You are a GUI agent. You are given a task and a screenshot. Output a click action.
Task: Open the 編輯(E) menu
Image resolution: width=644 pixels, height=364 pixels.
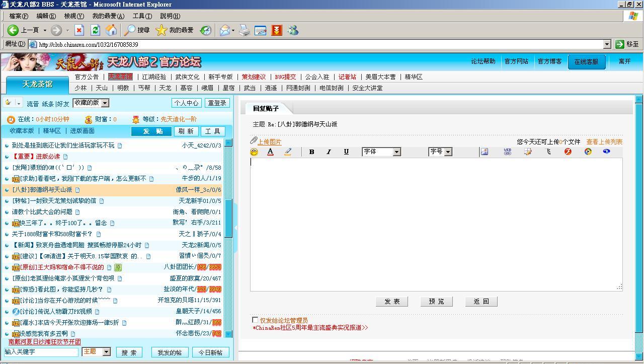click(46, 16)
